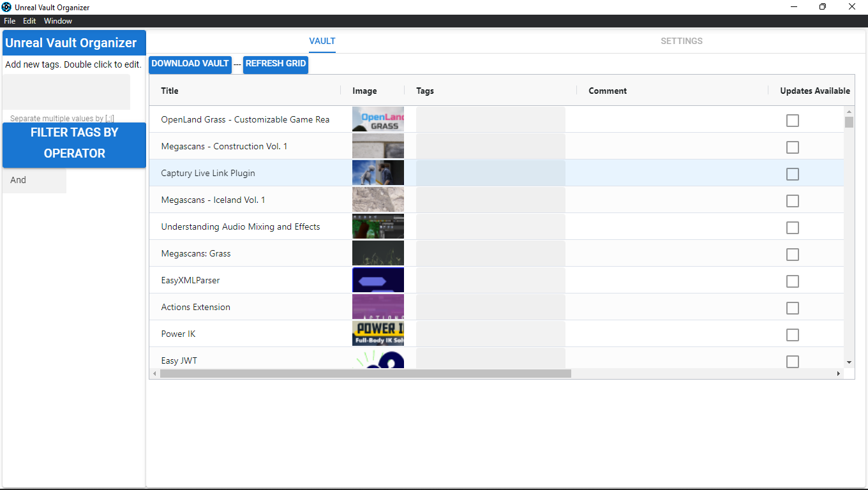The width and height of the screenshot is (868, 490).
Task: Click the grid's horizontal scrollbar right arrow
Action: (x=839, y=373)
